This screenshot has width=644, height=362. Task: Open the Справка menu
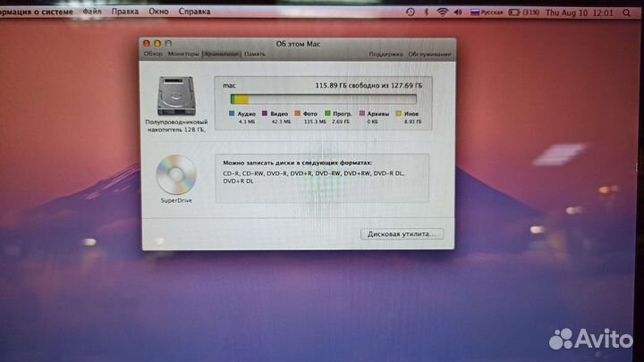[194, 12]
